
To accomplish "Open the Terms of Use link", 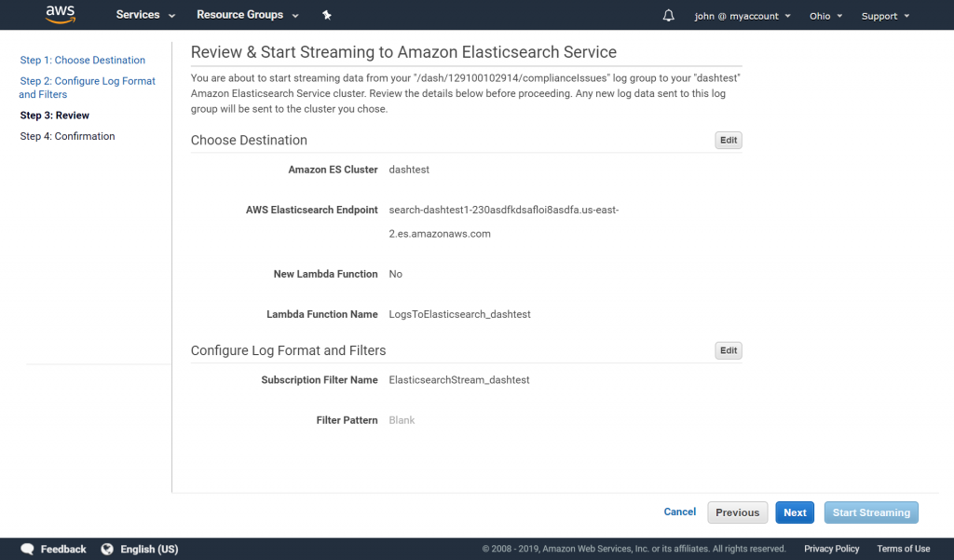I will [903, 549].
